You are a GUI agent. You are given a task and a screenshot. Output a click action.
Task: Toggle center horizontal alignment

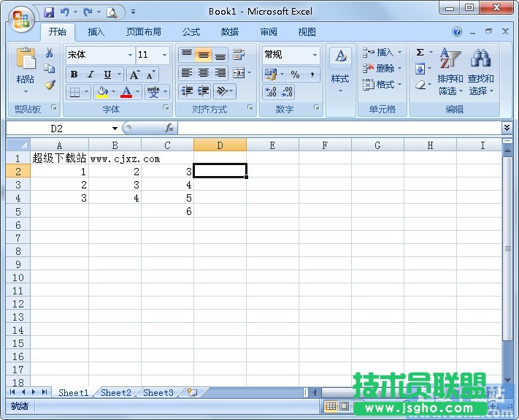click(x=204, y=73)
